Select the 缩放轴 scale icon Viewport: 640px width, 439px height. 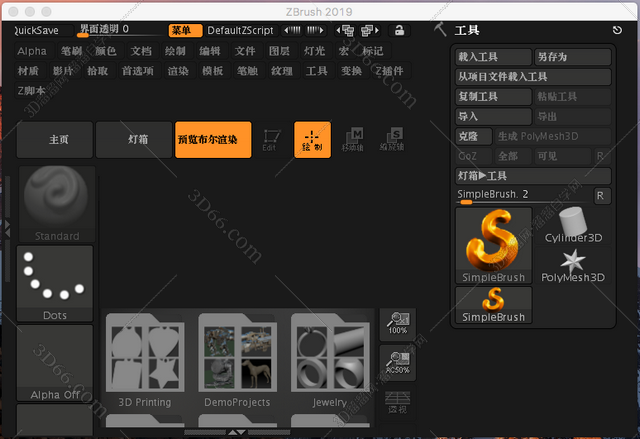[x=392, y=140]
